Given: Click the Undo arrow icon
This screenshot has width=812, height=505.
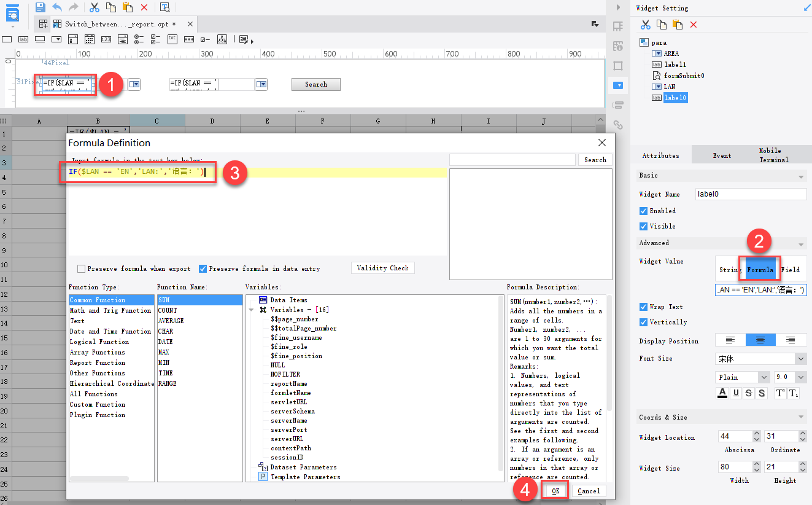Looking at the screenshot, I should pyautogui.click(x=57, y=7).
